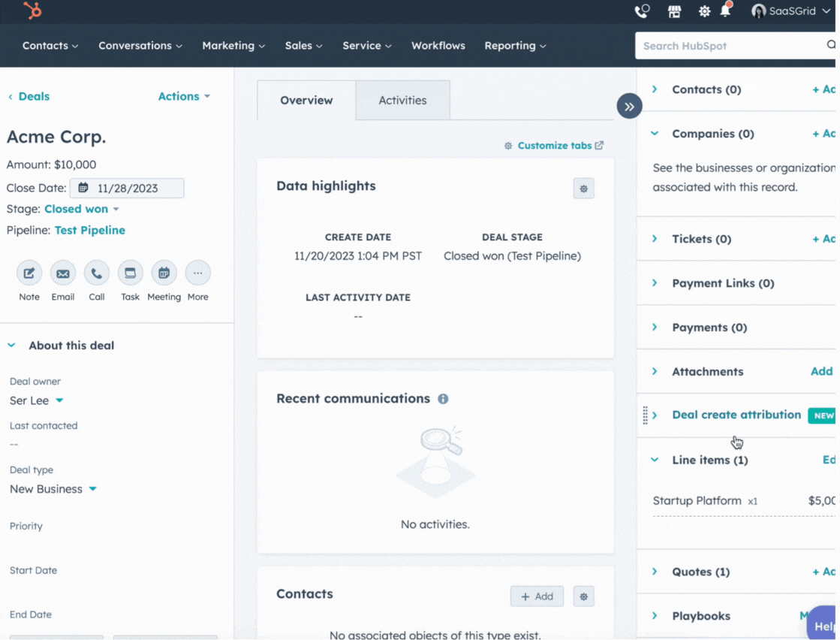Schedule a Meeting from the activity icons
The width and height of the screenshot is (840, 640).
[x=164, y=273]
